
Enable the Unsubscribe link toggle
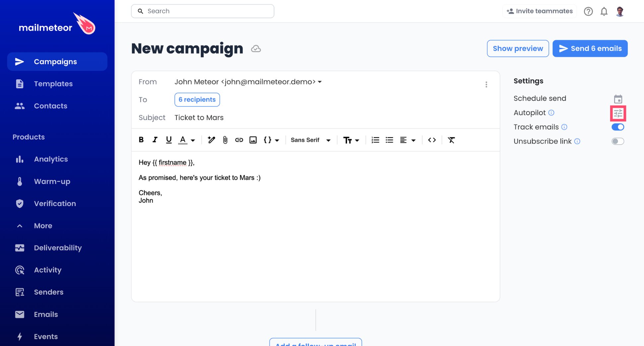(618, 141)
